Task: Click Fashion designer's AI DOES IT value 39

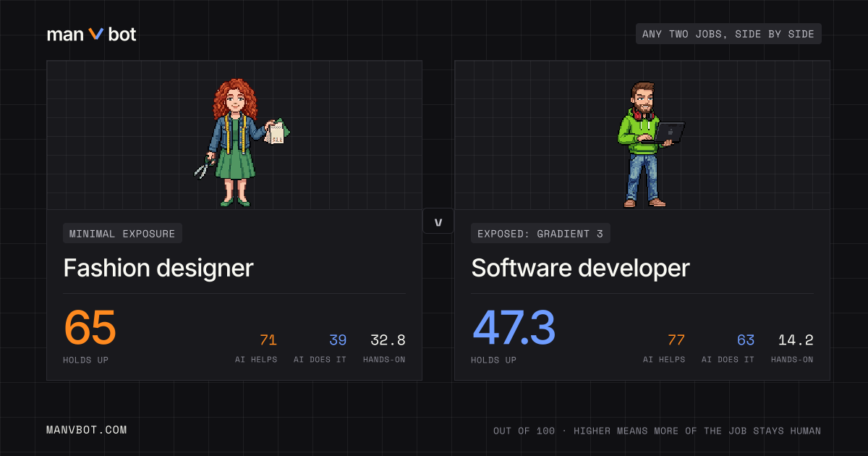Action: pos(338,340)
